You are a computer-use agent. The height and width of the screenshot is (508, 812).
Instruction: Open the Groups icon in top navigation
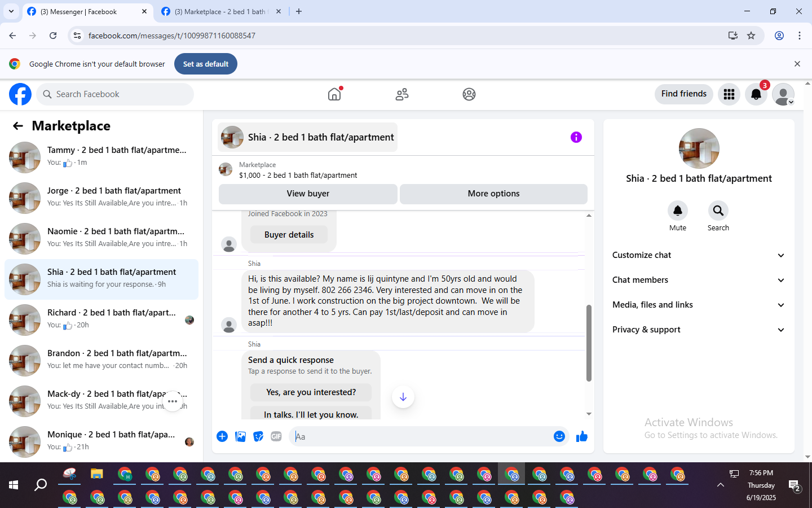click(469, 94)
